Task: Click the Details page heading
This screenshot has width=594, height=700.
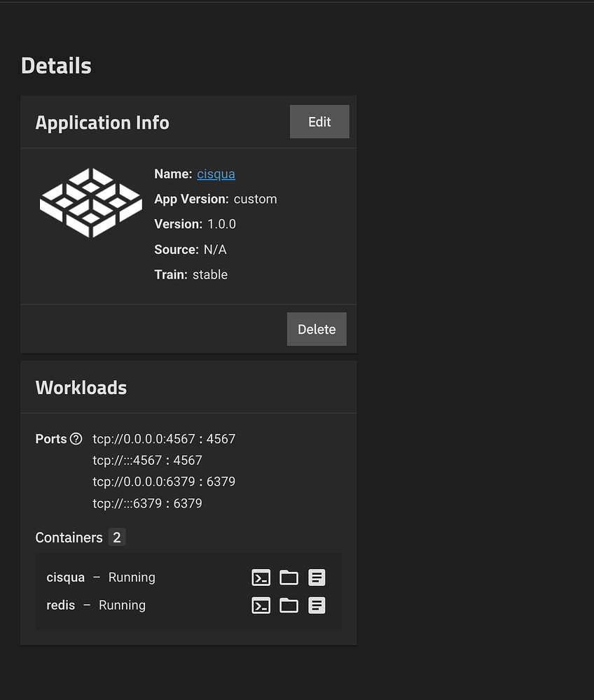Action: pyautogui.click(x=55, y=65)
